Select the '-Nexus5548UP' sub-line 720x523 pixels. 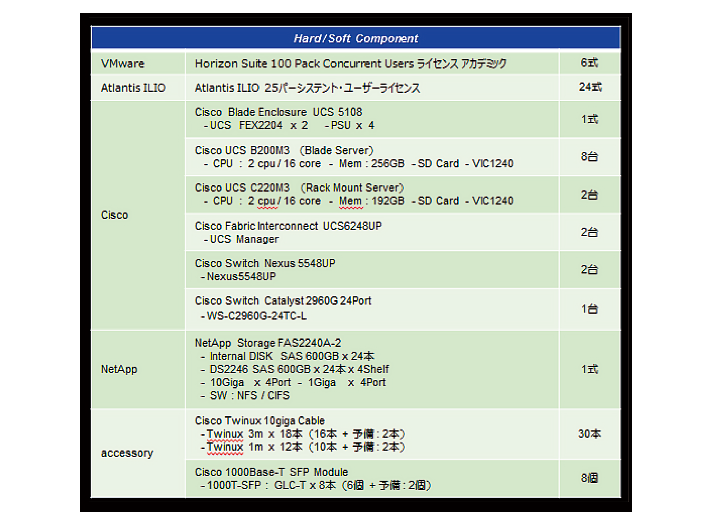(238, 276)
